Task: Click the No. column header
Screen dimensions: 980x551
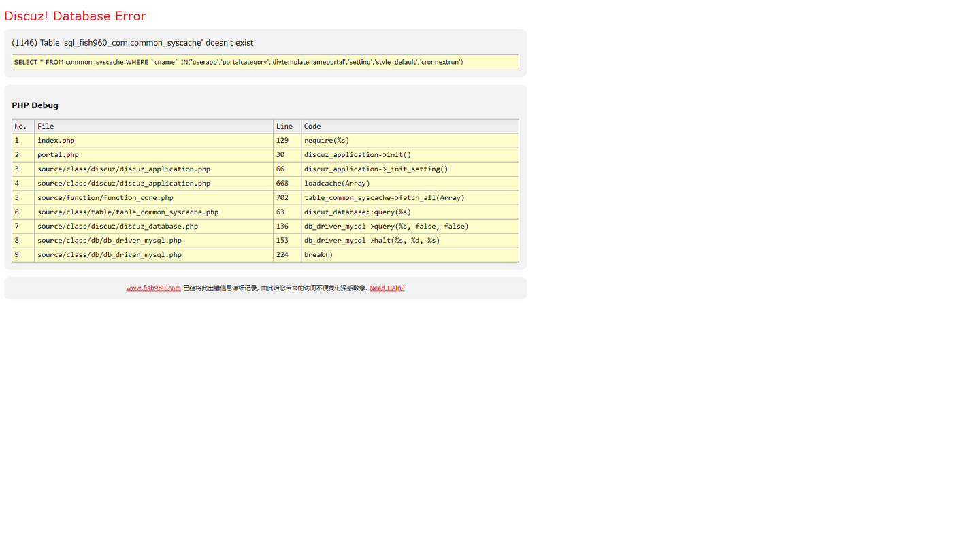Action: (x=23, y=127)
